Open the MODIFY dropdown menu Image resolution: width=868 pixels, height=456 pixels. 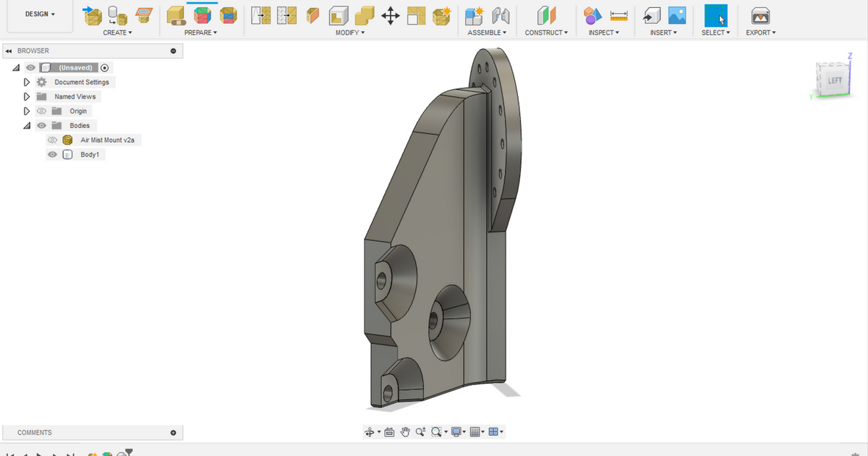click(x=349, y=33)
